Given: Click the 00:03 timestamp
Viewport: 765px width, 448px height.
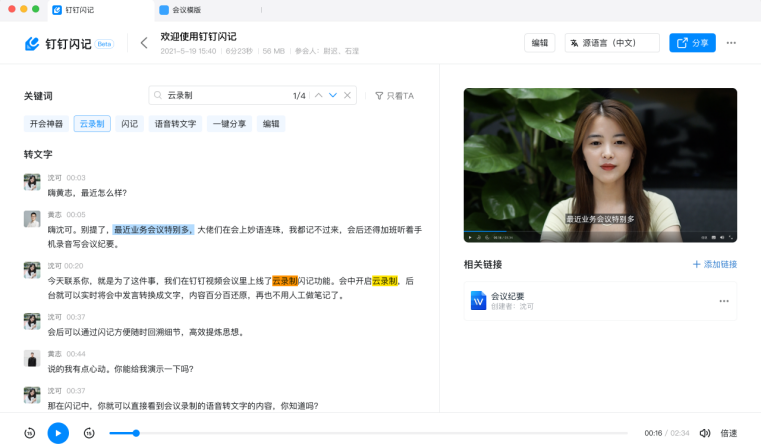Looking at the screenshot, I should [76, 178].
